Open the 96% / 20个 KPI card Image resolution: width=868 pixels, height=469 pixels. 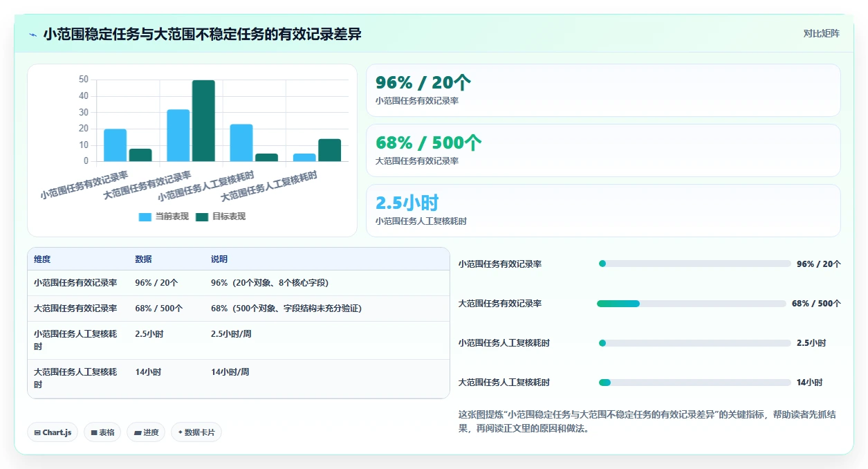click(603, 91)
